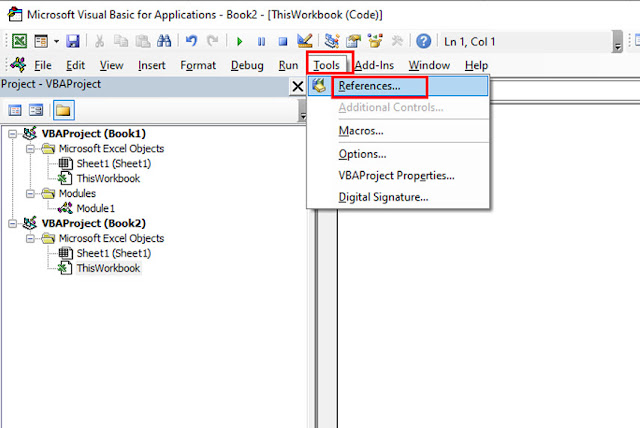Open the Insert UserForm dropdown arrow
Image resolution: width=640 pixels, height=428 pixels.
click(56, 41)
